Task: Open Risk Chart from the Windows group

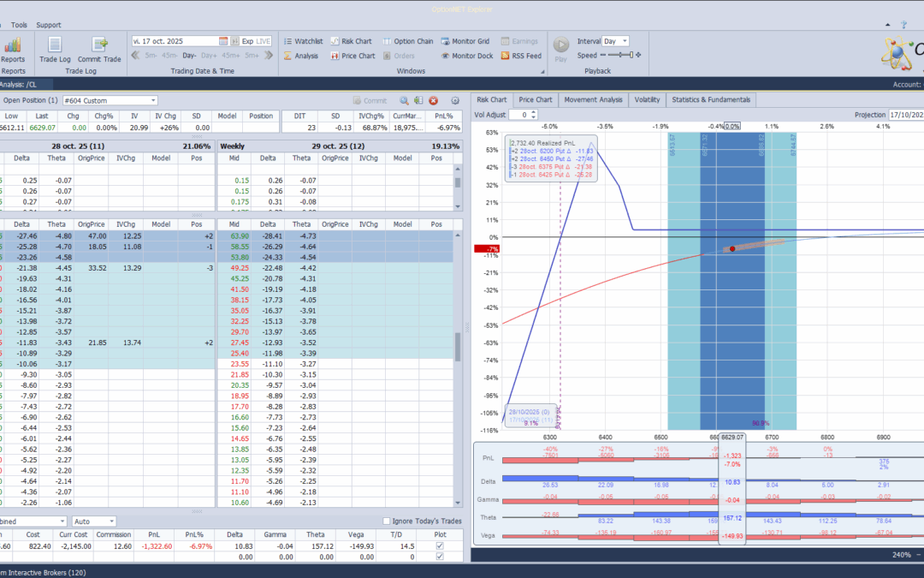Action: pyautogui.click(x=351, y=41)
